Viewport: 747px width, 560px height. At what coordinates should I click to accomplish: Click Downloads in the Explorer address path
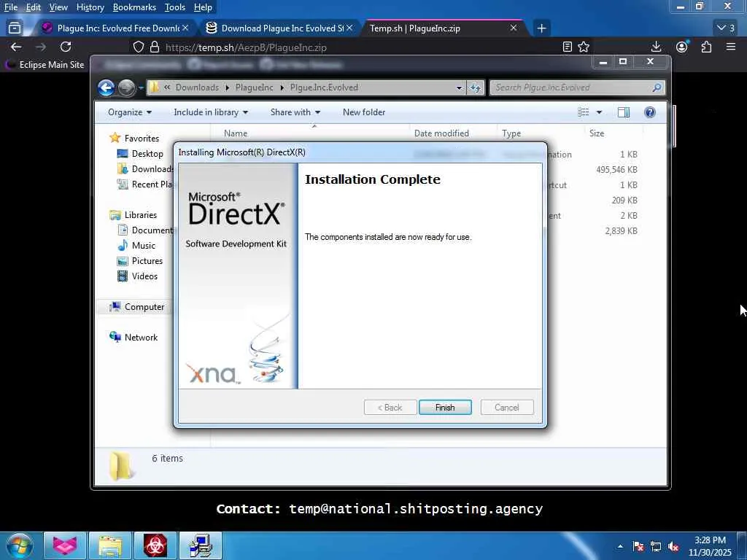[x=197, y=87]
